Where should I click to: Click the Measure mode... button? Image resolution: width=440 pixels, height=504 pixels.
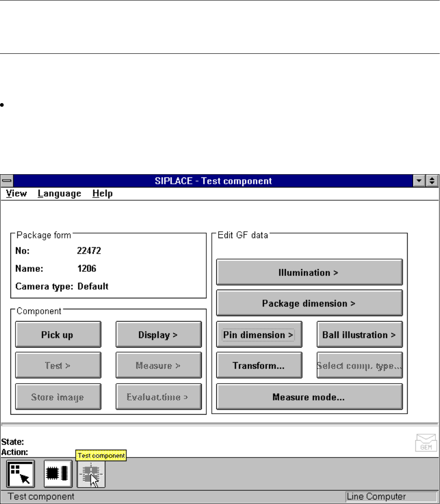point(309,397)
